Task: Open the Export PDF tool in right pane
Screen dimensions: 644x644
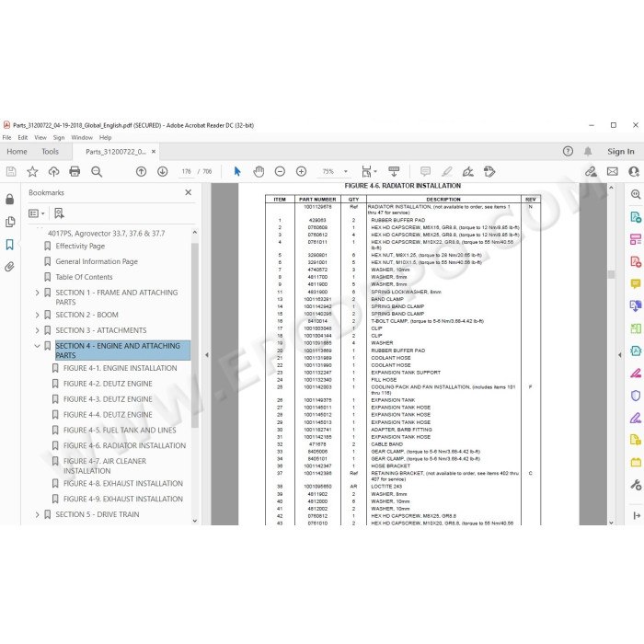Action: (636, 217)
